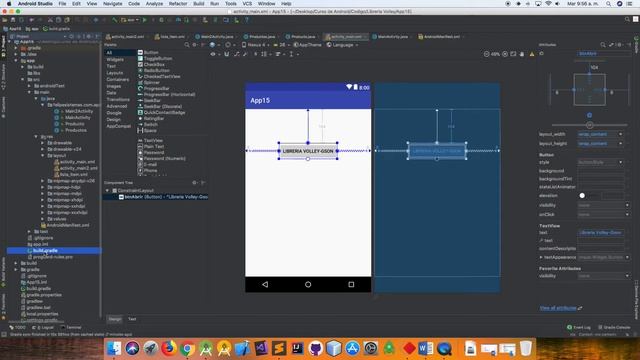
Task: Open Finder from the Dock
Action: (114, 349)
